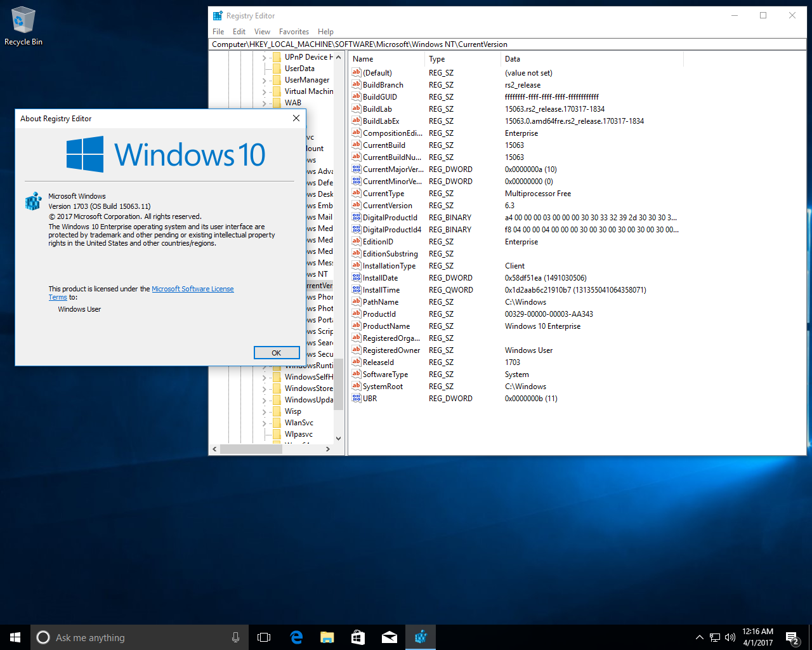
Task: Expand the UserManager key
Action: click(265, 80)
